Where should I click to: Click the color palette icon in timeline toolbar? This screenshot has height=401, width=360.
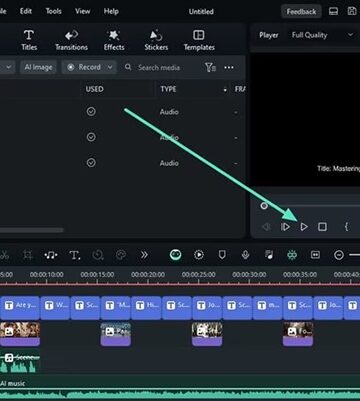point(121,255)
